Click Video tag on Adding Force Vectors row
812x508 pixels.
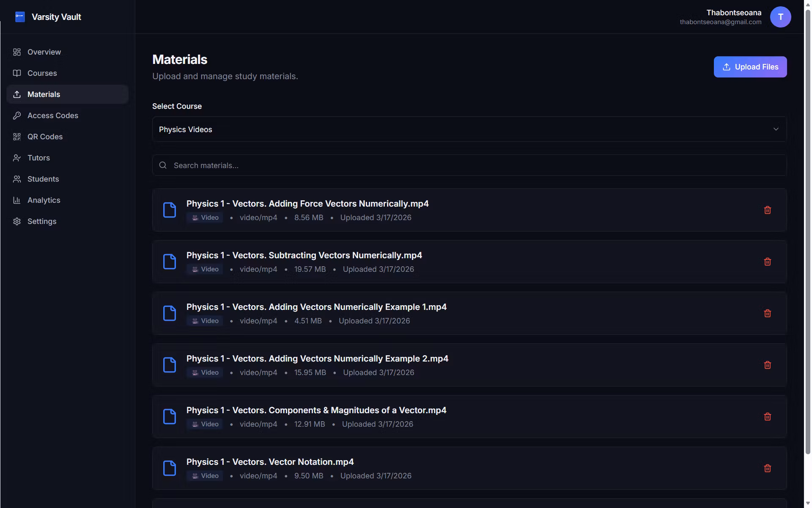tap(205, 218)
